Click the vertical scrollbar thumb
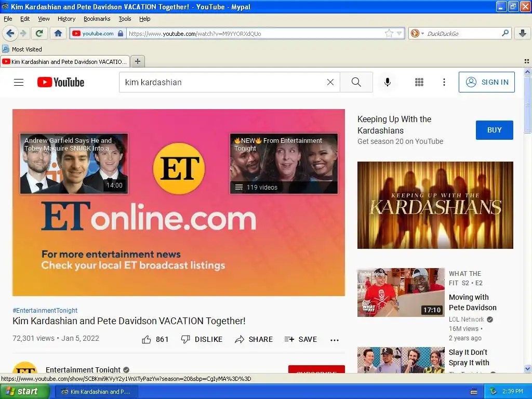 [x=527, y=104]
